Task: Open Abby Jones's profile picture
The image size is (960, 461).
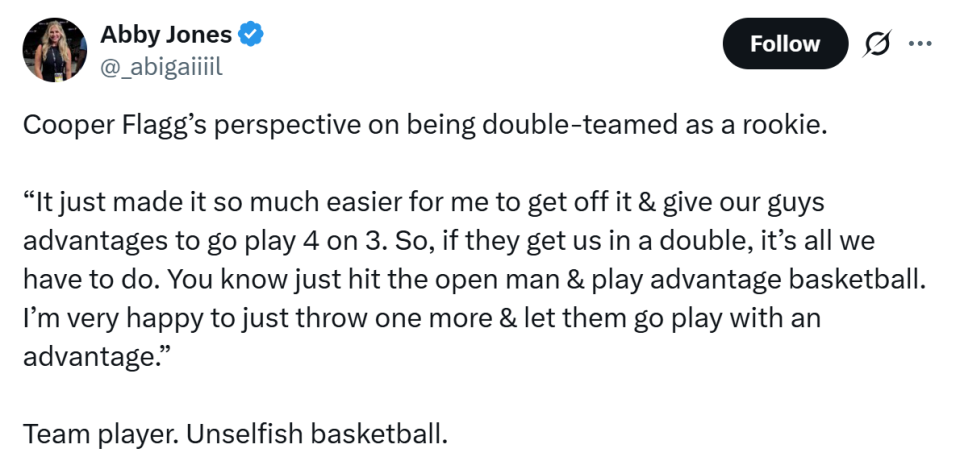Action: pos(54,51)
